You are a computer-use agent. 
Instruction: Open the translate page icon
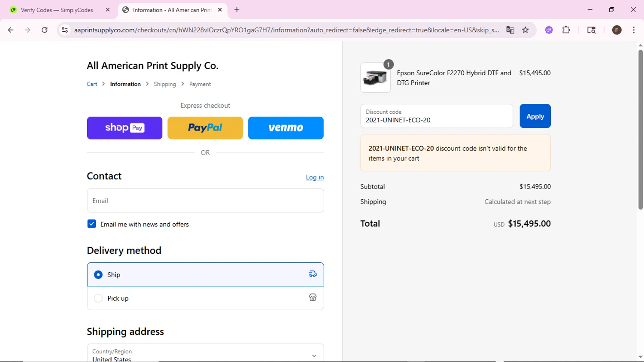(x=510, y=30)
